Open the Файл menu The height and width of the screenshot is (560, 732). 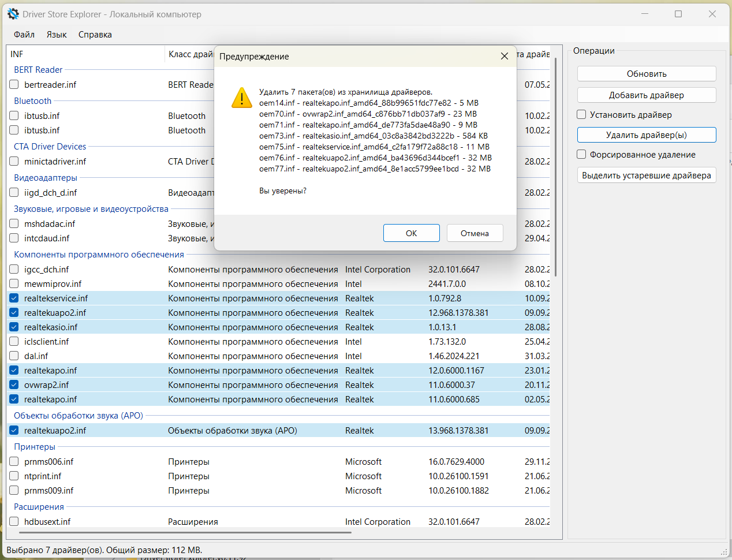pos(24,35)
